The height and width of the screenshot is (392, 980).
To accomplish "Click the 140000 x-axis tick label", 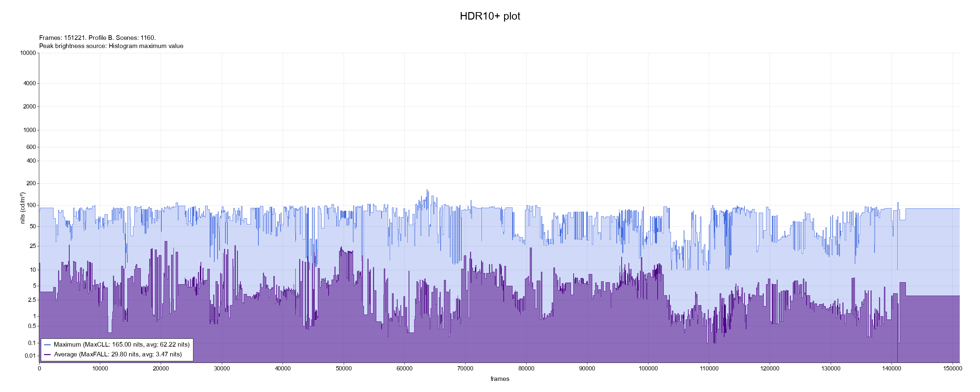I will point(891,368).
